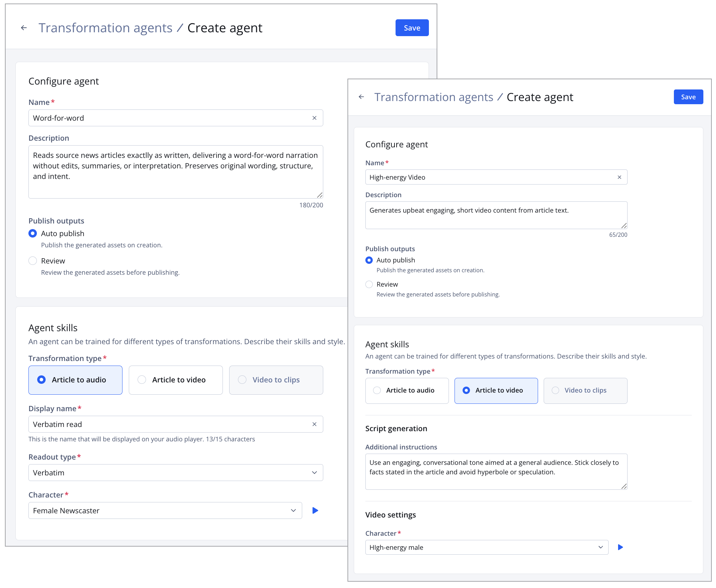The height and width of the screenshot is (588, 716).
Task: Clear the Word-for-word name field
Action: pos(314,118)
